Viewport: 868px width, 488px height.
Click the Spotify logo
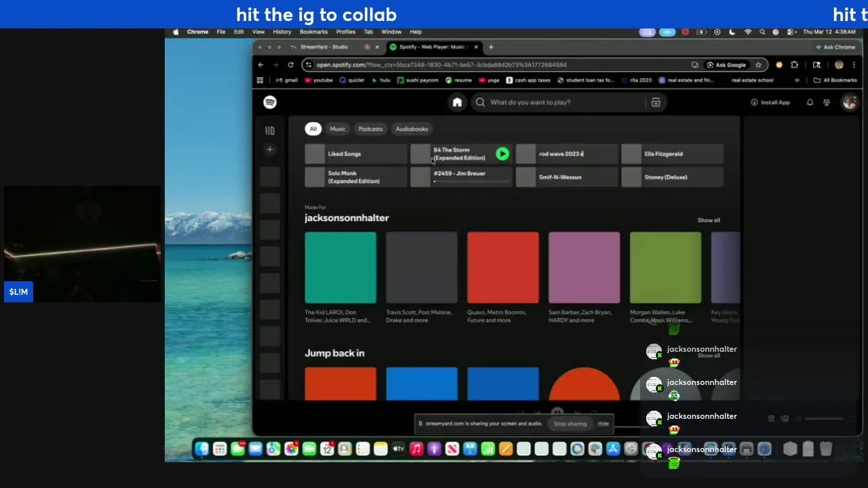coord(270,102)
